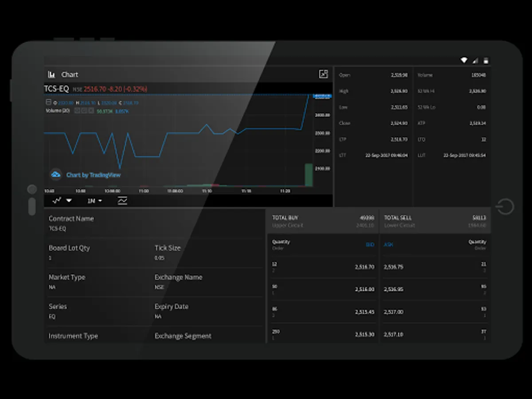Click the bid price 2,515.45
532x399 pixels.
(x=364, y=312)
